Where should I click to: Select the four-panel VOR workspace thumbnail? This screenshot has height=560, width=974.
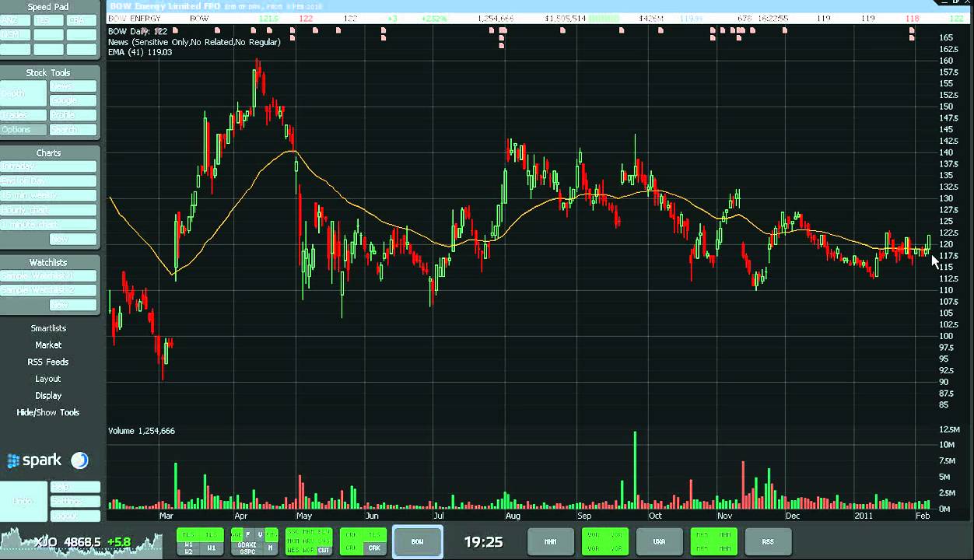click(605, 541)
